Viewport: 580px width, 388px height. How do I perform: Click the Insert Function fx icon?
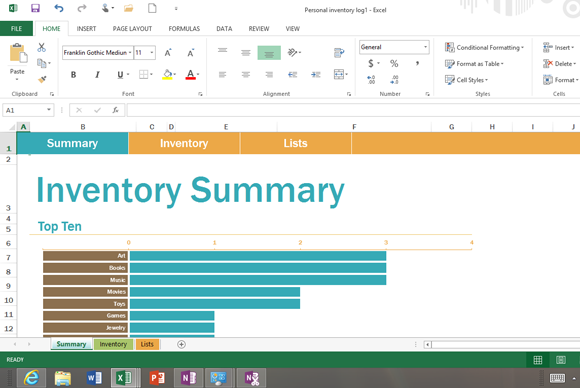tap(115, 110)
